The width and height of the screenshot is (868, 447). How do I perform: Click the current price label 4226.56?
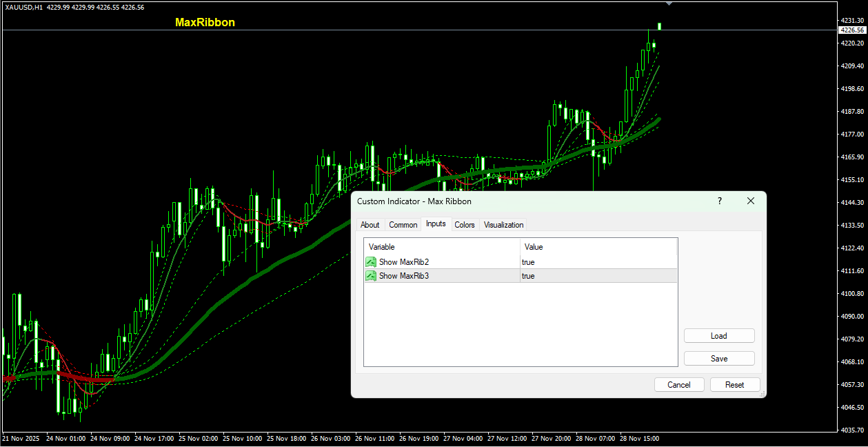click(852, 30)
